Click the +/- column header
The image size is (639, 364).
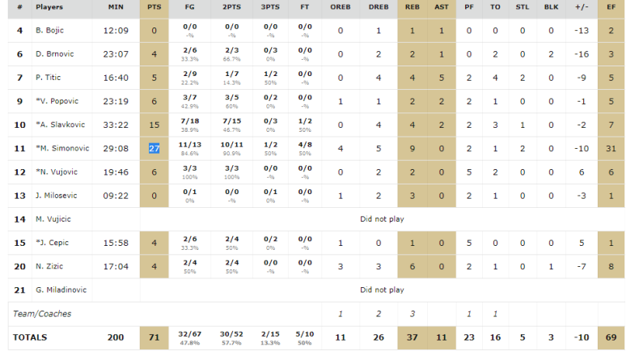(x=578, y=6)
